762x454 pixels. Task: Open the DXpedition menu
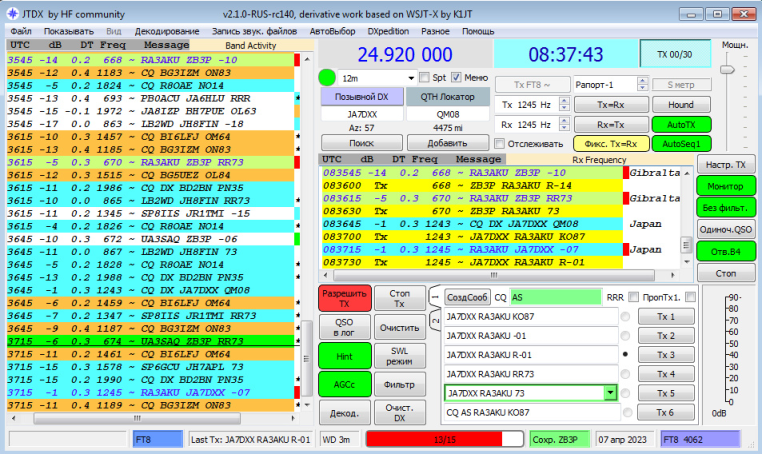pyautogui.click(x=388, y=31)
